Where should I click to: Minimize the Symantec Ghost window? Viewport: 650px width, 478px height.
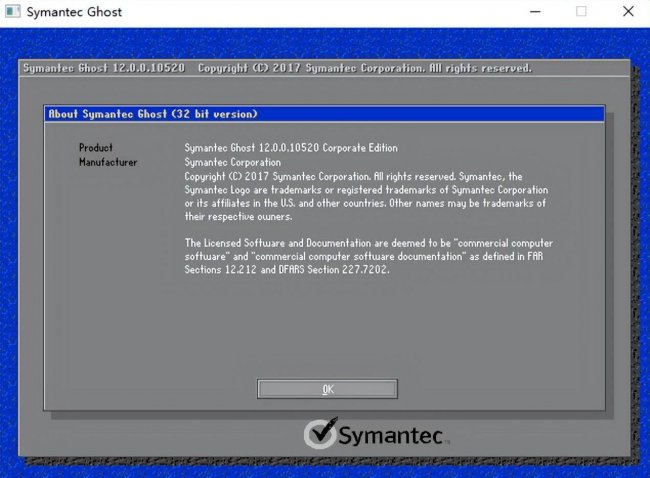pyautogui.click(x=535, y=12)
